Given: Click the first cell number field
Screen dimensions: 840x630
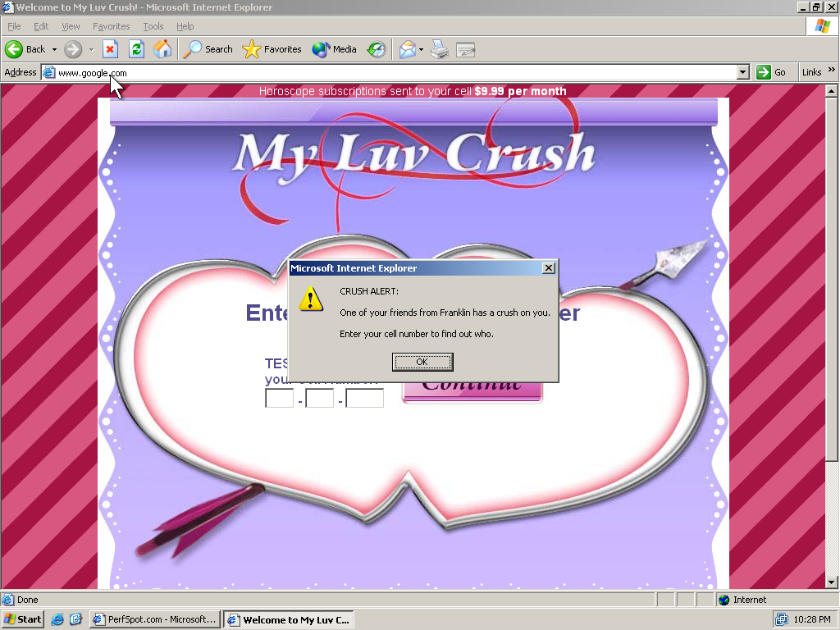Looking at the screenshot, I should (279, 398).
